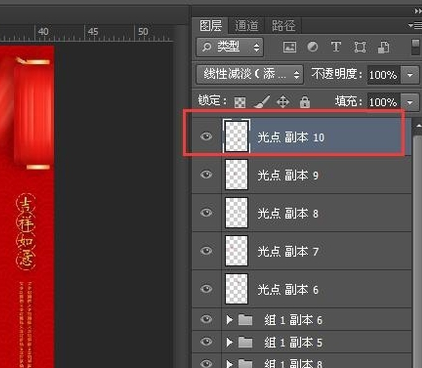Screen dimensions: 422x368
Task: Lock image pixels brush icon
Action: point(262,102)
